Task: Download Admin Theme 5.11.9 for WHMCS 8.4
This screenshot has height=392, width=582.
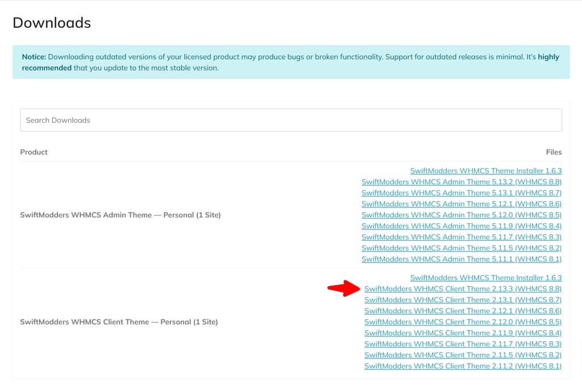Action: pos(461,226)
